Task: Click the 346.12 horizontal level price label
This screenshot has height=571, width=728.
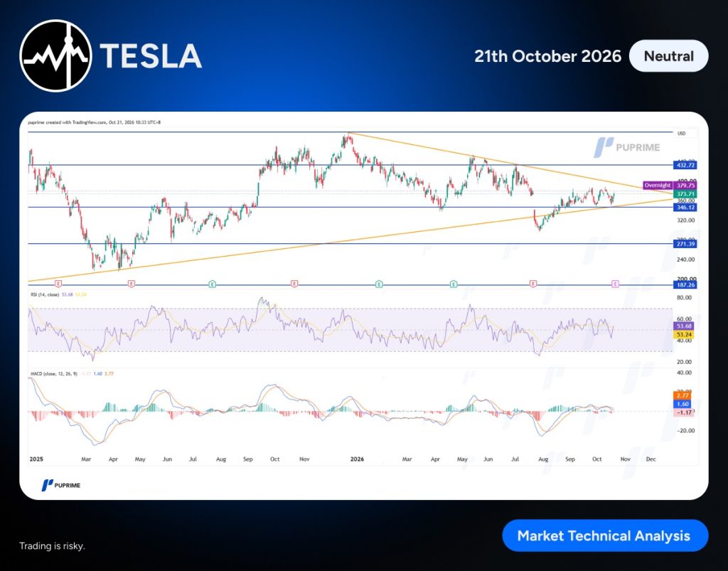Action: pyautogui.click(x=685, y=208)
